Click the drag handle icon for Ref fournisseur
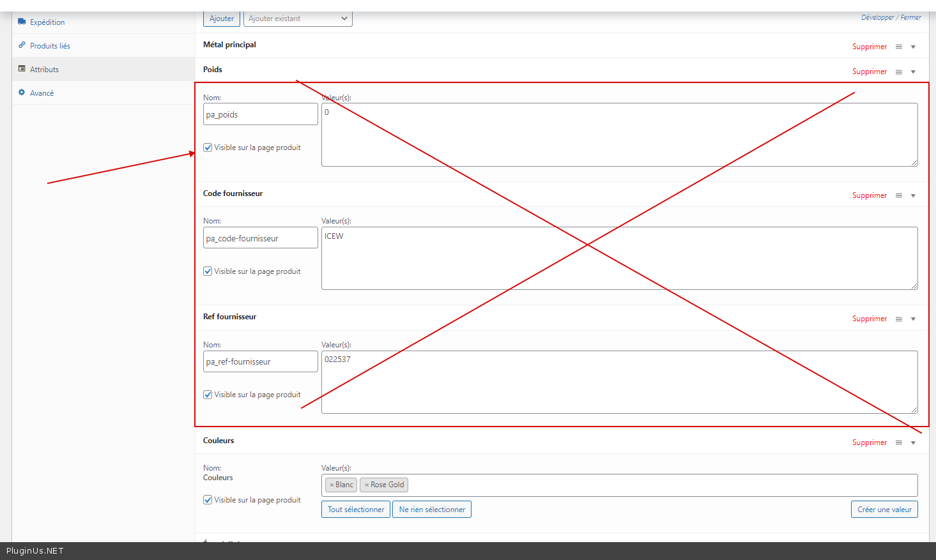The image size is (936, 560). 898,319
